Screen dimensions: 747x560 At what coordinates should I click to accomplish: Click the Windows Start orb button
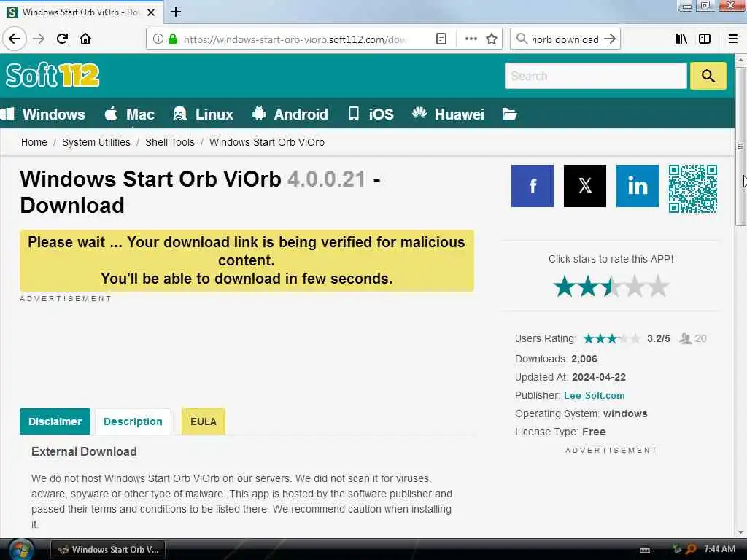point(21,550)
